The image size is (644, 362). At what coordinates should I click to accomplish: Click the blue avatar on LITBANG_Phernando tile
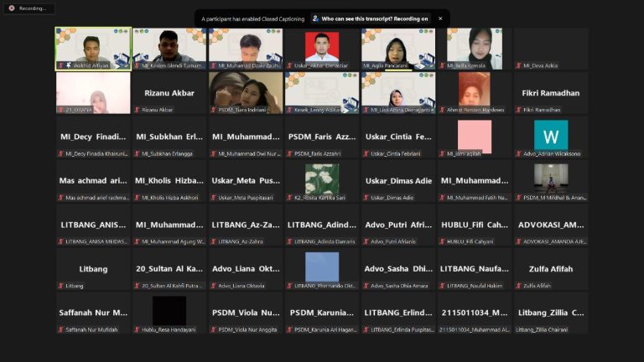coord(322,266)
